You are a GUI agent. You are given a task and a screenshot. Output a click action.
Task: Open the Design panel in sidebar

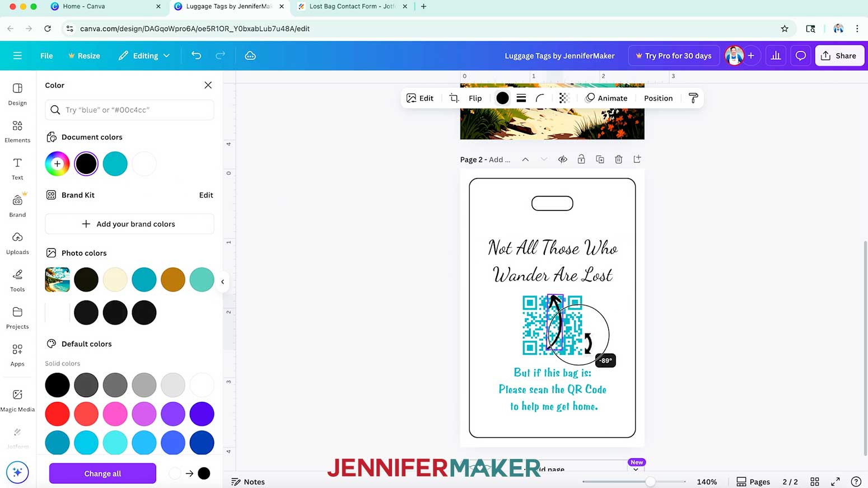[17, 94]
